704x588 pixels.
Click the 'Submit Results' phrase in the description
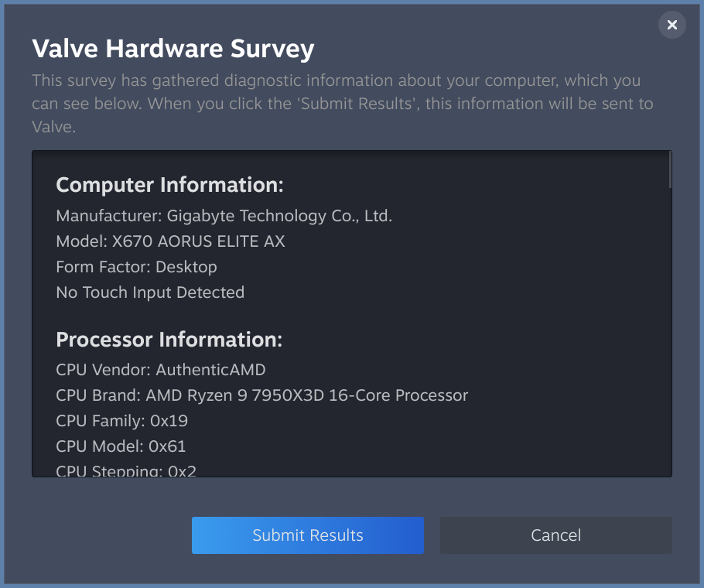363,104
